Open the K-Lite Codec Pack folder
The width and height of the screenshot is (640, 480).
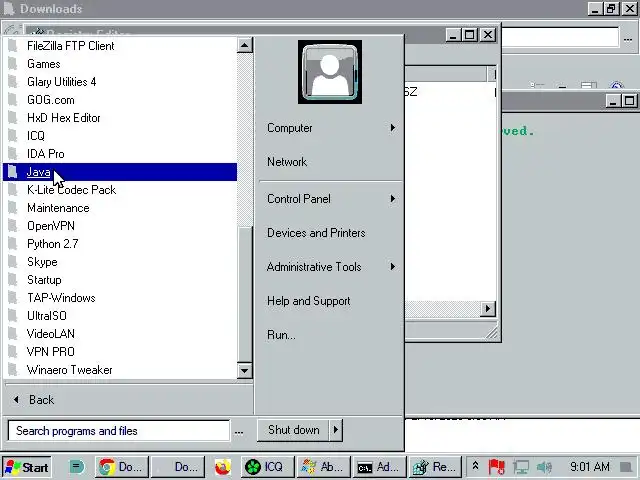120,190
